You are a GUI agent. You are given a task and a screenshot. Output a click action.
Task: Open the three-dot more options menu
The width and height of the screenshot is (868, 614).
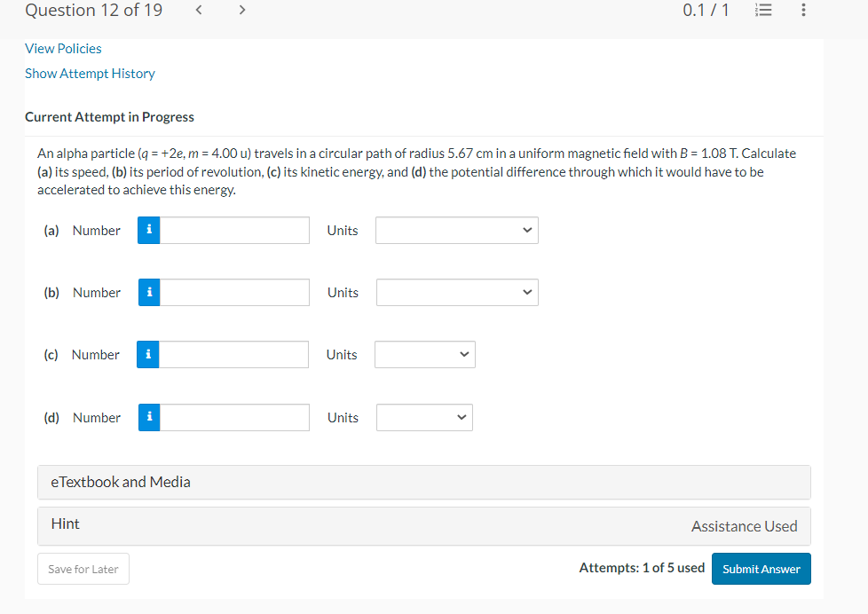[x=803, y=10]
